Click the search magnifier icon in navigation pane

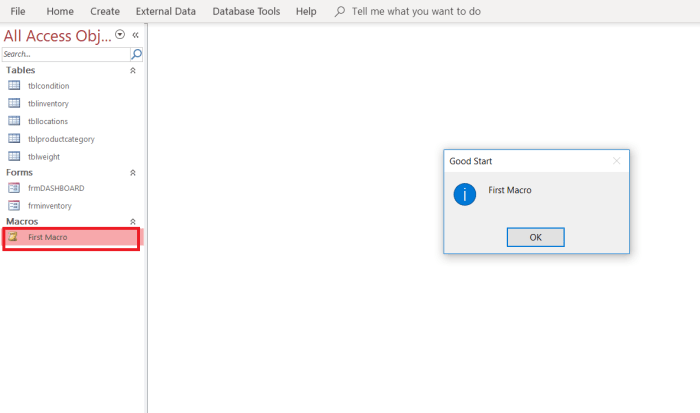[x=136, y=54]
